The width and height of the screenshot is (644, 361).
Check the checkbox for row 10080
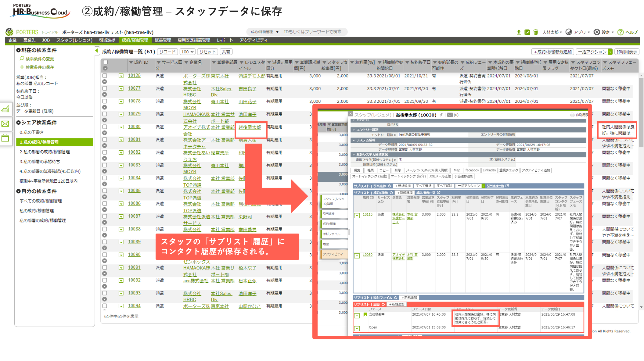(105, 127)
